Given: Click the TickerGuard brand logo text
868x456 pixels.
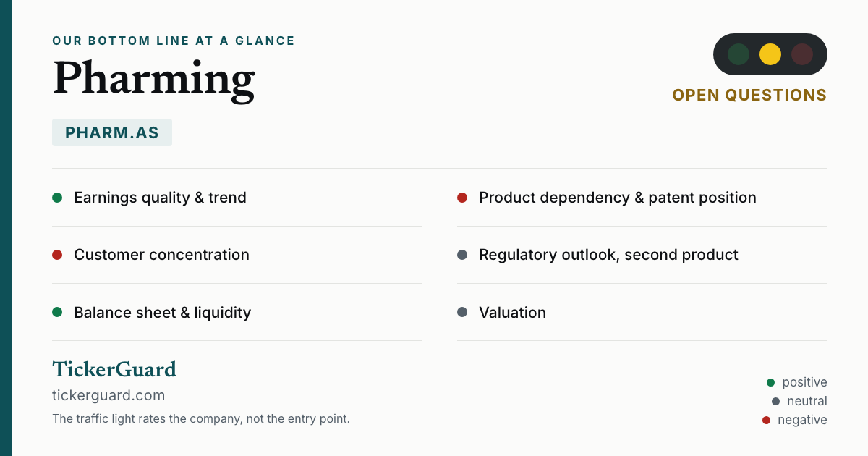Looking at the screenshot, I should (x=114, y=369).
